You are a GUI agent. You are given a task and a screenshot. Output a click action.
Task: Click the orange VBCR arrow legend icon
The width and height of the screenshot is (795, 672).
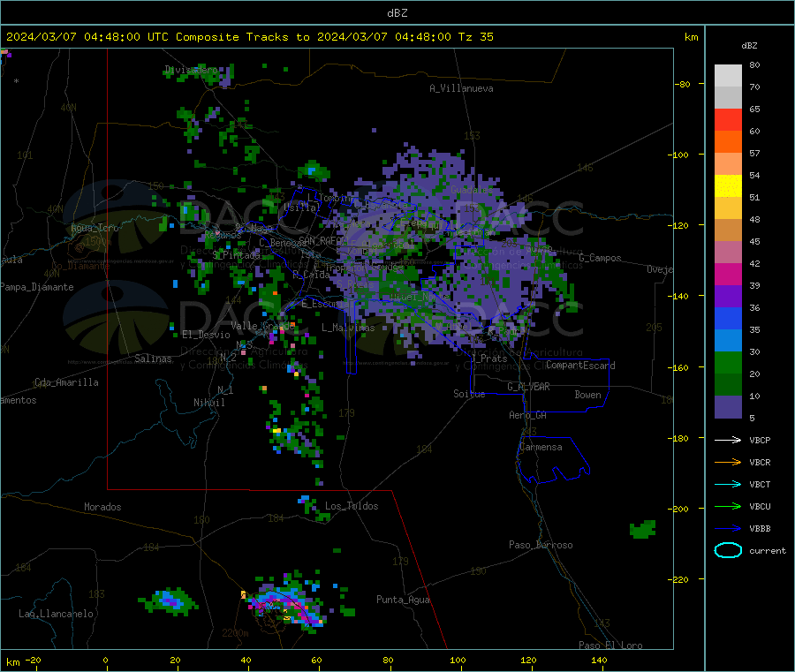point(728,462)
